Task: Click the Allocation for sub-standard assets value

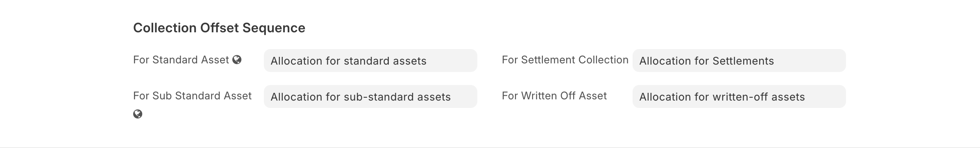Action: tap(361, 97)
